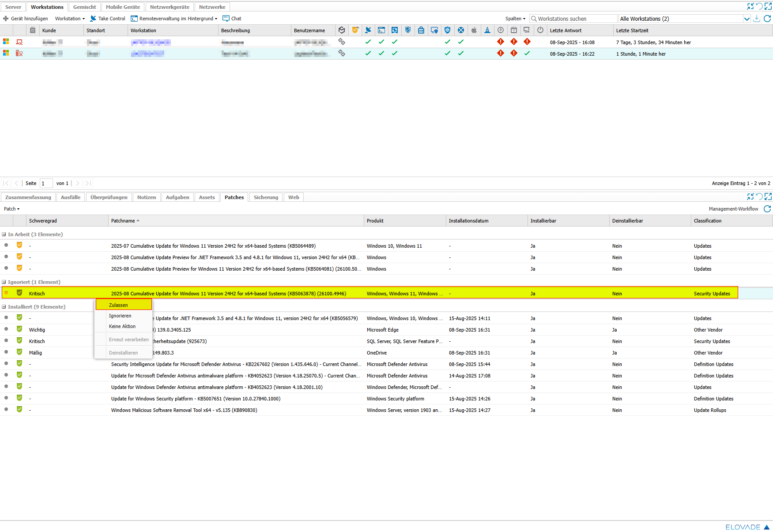Click the satellite dish column header
This screenshot has height=532, width=773.
tap(368, 30)
